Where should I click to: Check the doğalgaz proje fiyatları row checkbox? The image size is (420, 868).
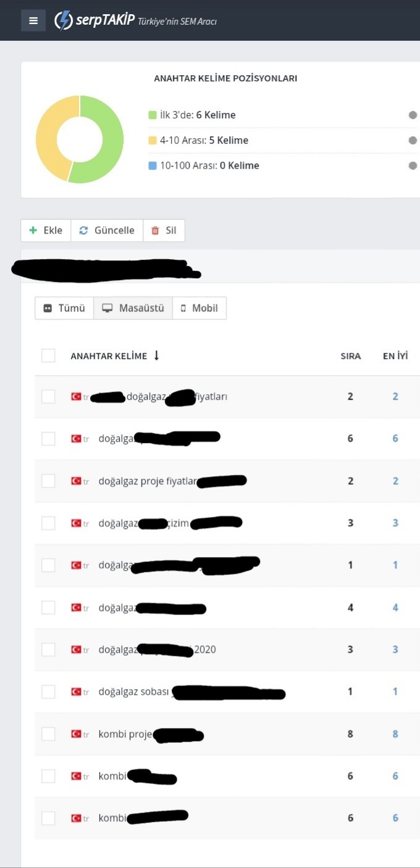click(x=48, y=481)
